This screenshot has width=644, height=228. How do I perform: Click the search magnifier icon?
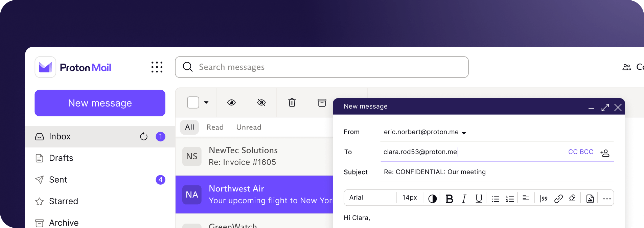(x=188, y=67)
